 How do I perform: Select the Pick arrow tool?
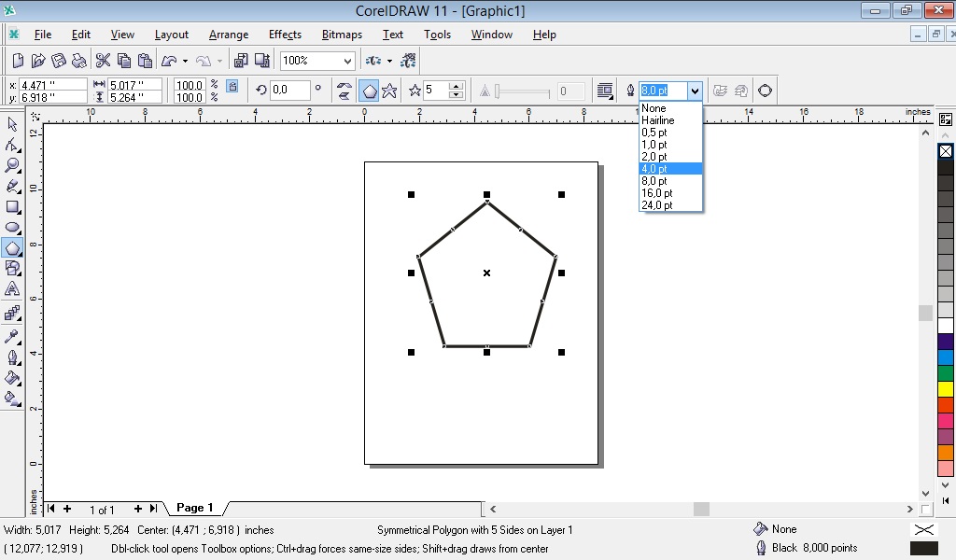click(12, 124)
